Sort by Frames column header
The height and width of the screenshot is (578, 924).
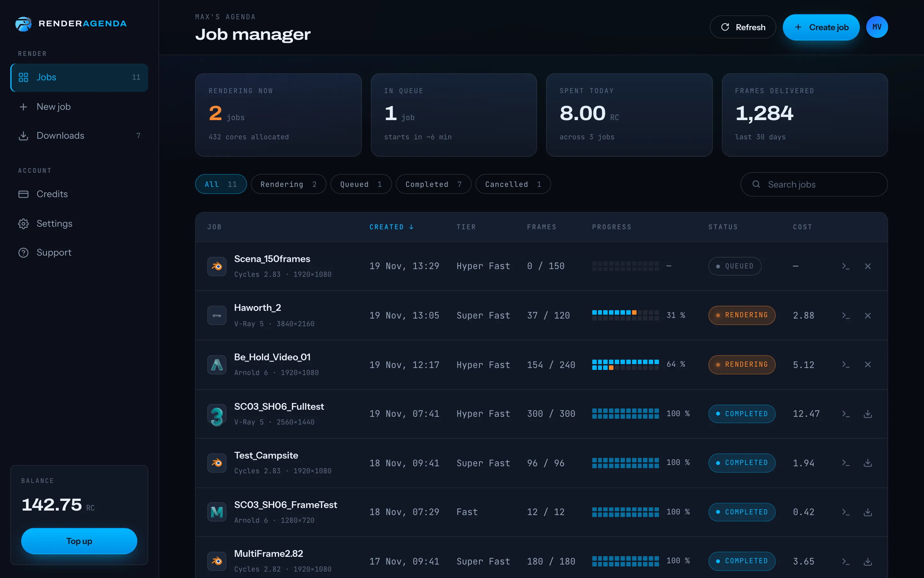[x=542, y=227]
